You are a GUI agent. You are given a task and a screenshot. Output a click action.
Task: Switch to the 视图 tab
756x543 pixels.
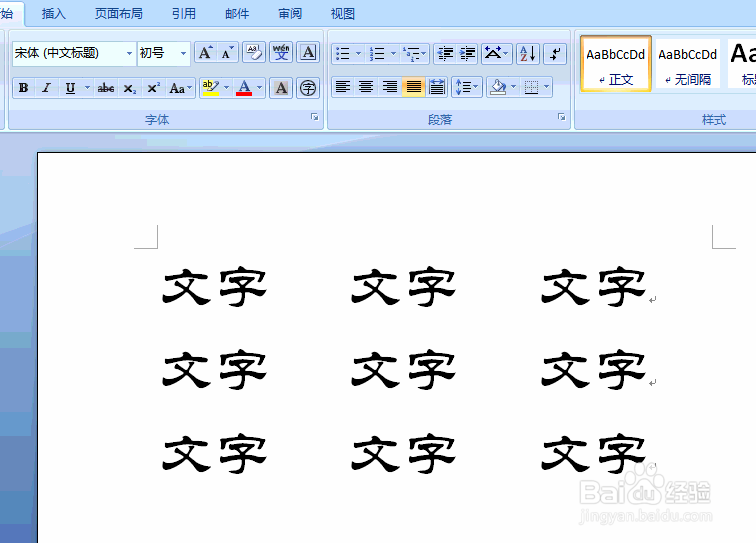(343, 14)
